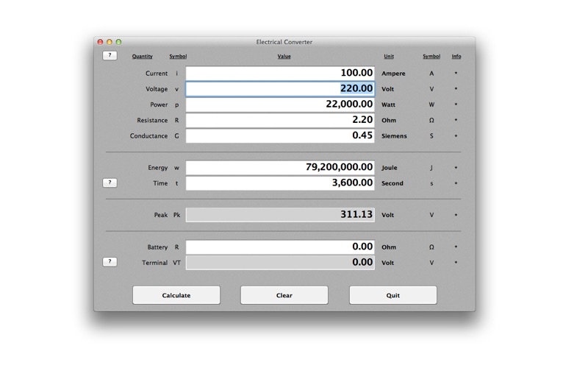This screenshot has width=588, height=368.
Task: Show info dot for the Resistance row
Action: 456,120
